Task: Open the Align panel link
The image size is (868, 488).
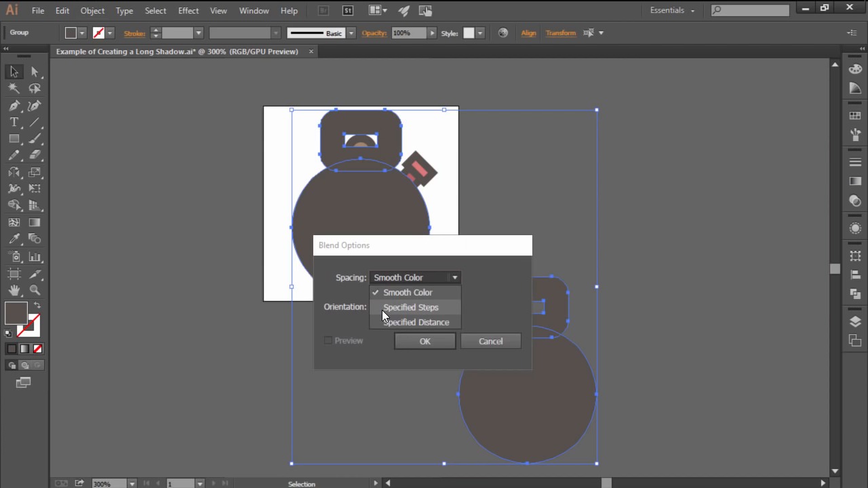Action: coord(529,33)
